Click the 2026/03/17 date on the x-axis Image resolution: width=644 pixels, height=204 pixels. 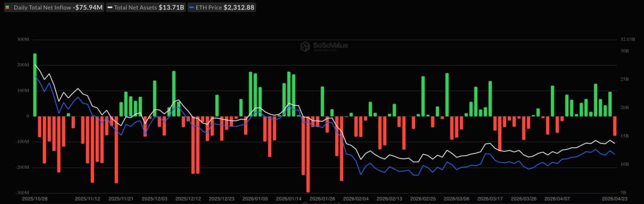489,198
